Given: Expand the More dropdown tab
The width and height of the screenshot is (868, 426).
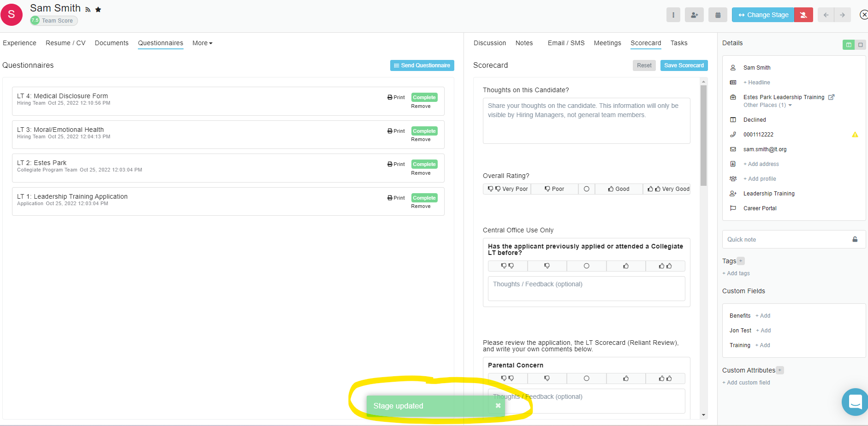Looking at the screenshot, I should pos(202,43).
